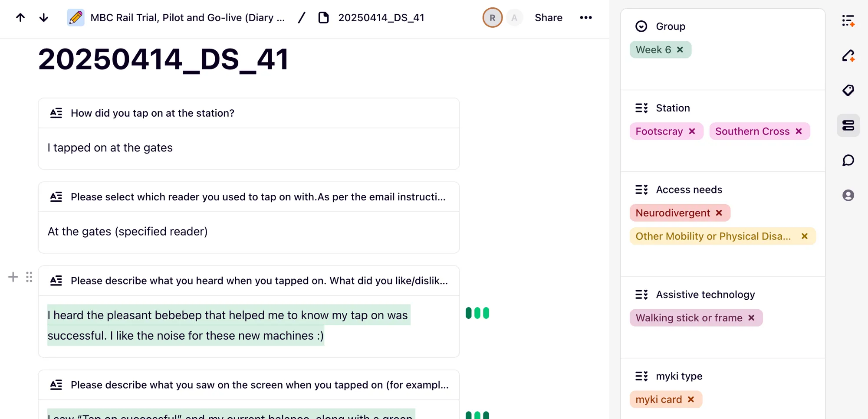
Task: Remove the Week 6 tag
Action: [680, 49]
